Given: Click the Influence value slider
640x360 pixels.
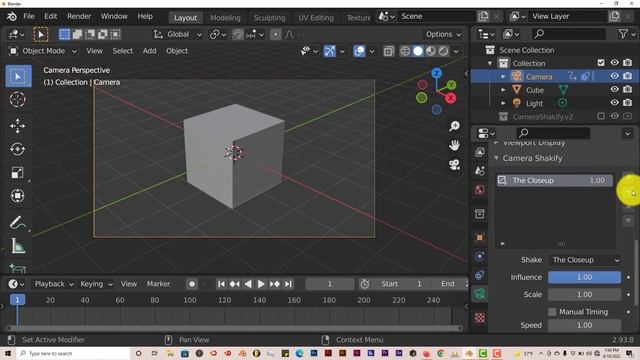Looking at the screenshot, I should pos(584,277).
